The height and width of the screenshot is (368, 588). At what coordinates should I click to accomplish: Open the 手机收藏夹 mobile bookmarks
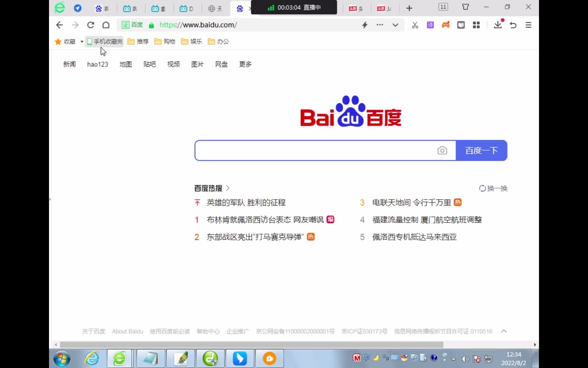[105, 42]
